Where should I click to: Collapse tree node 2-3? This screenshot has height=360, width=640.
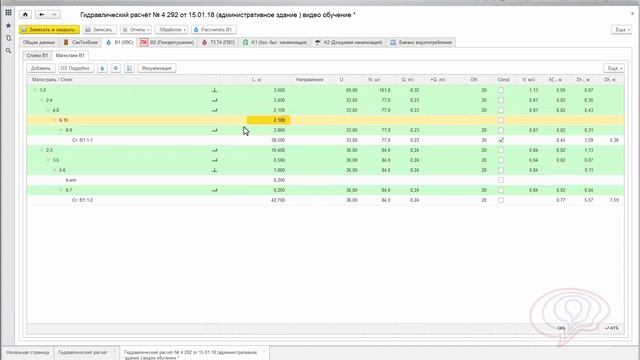click(42, 150)
